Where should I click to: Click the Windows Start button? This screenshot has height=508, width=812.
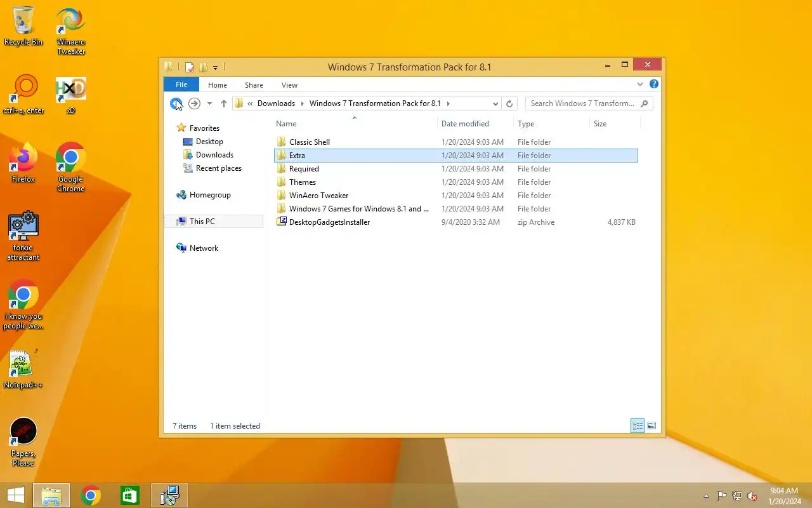coord(15,495)
